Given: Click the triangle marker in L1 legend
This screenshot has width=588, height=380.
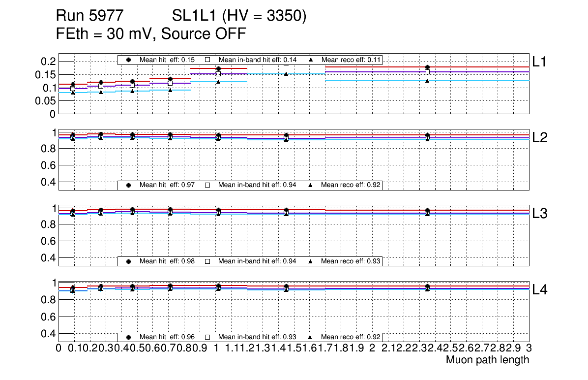Looking at the screenshot, I should 311,60.
